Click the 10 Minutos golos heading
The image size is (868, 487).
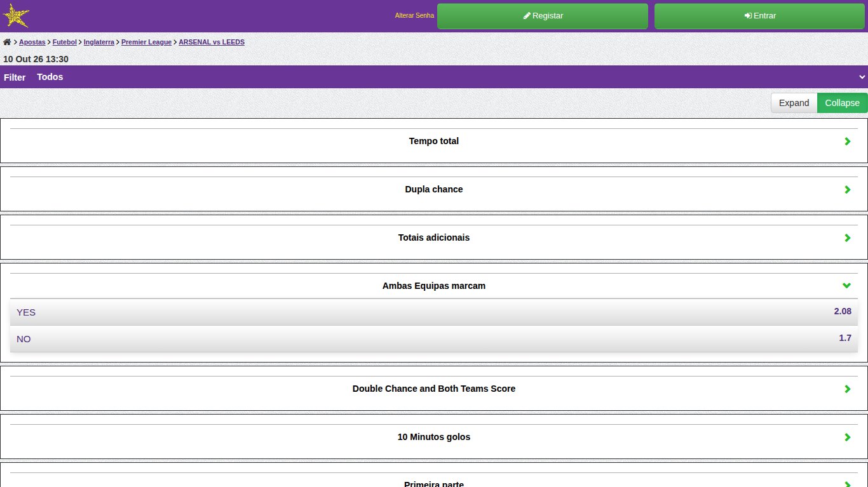point(434,437)
